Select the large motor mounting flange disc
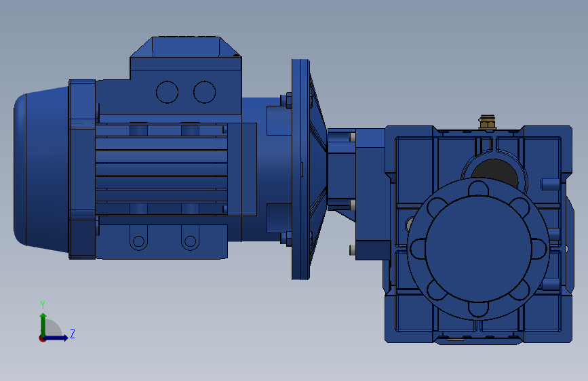Screen dimensions: 588x381 300,169
